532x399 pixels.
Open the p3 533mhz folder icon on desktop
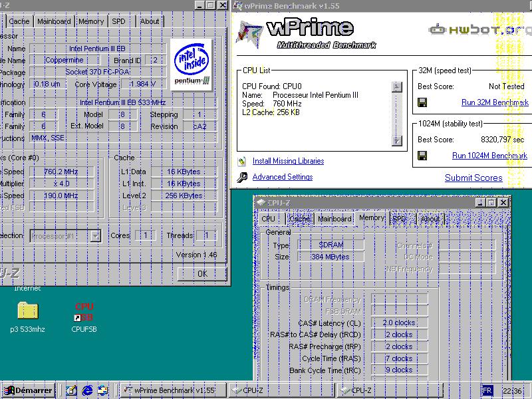[28, 311]
